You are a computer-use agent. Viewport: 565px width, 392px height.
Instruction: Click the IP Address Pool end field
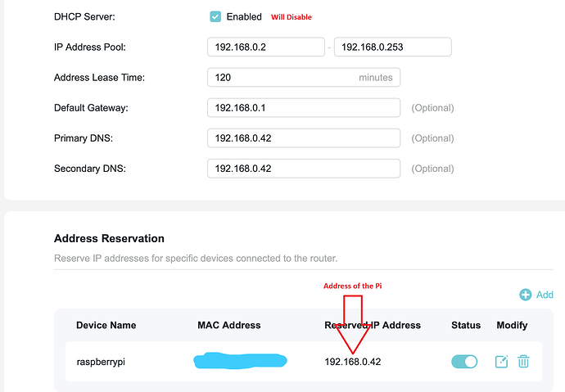pos(392,47)
